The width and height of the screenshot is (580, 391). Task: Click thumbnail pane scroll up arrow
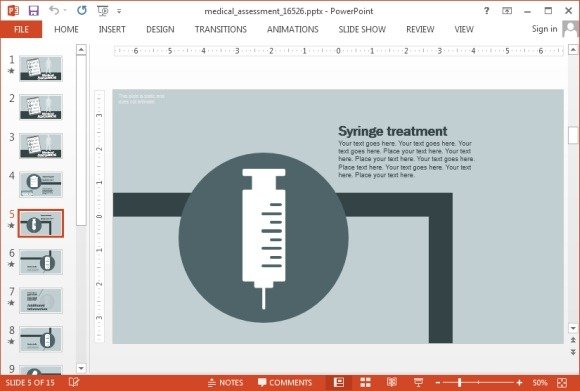pos(81,50)
